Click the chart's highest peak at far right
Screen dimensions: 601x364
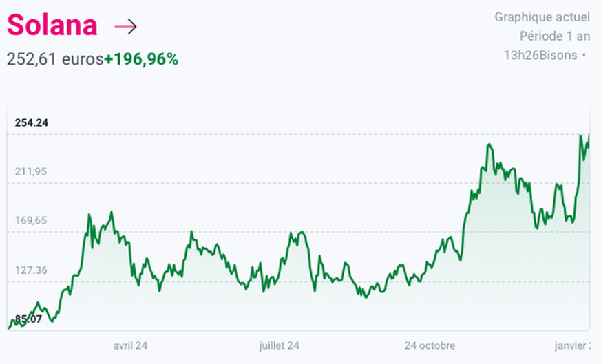point(581,136)
